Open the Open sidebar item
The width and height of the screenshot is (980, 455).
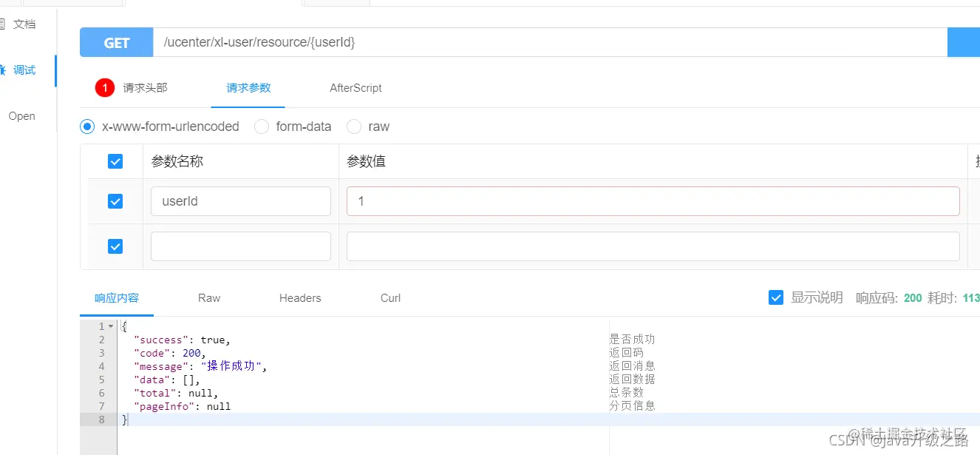tap(21, 116)
